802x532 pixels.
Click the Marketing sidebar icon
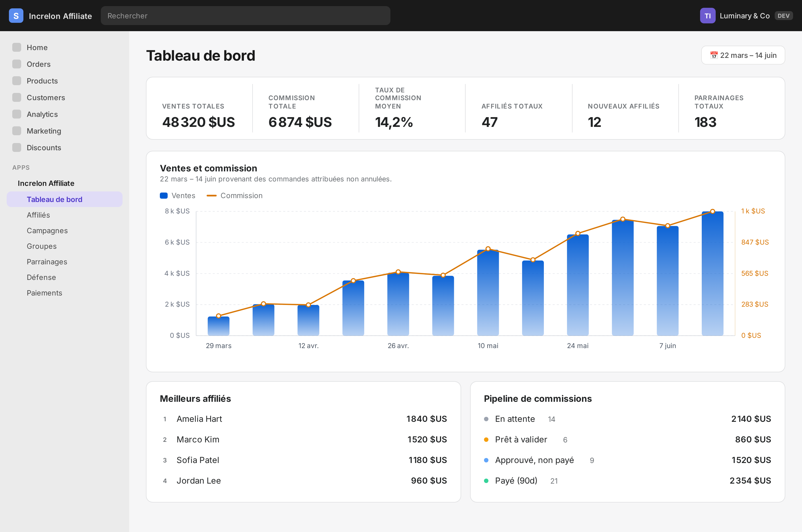point(17,130)
